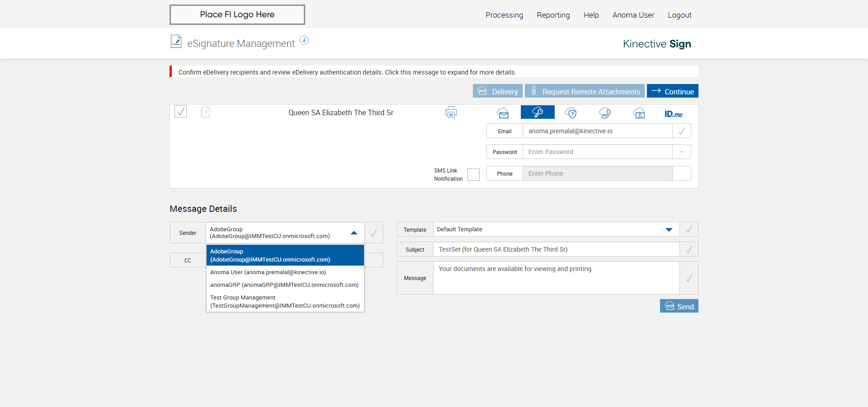
Task: Open the Reporting menu
Action: point(553,15)
